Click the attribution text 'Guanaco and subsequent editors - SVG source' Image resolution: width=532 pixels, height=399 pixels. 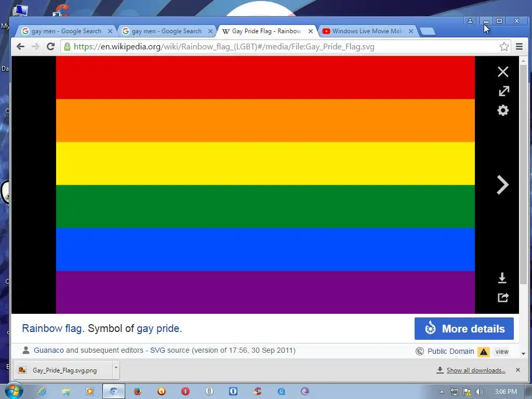pyautogui.click(x=112, y=350)
